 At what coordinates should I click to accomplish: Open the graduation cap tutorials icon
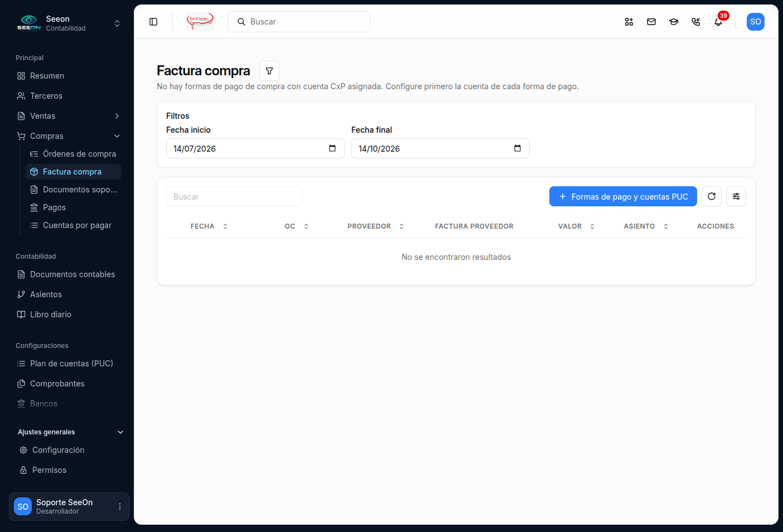tap(674, 22)
